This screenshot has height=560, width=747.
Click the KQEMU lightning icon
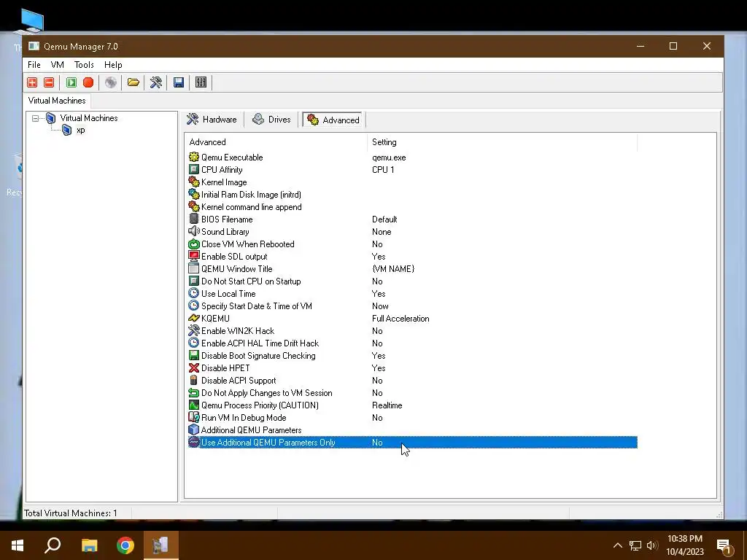(194, 318)
